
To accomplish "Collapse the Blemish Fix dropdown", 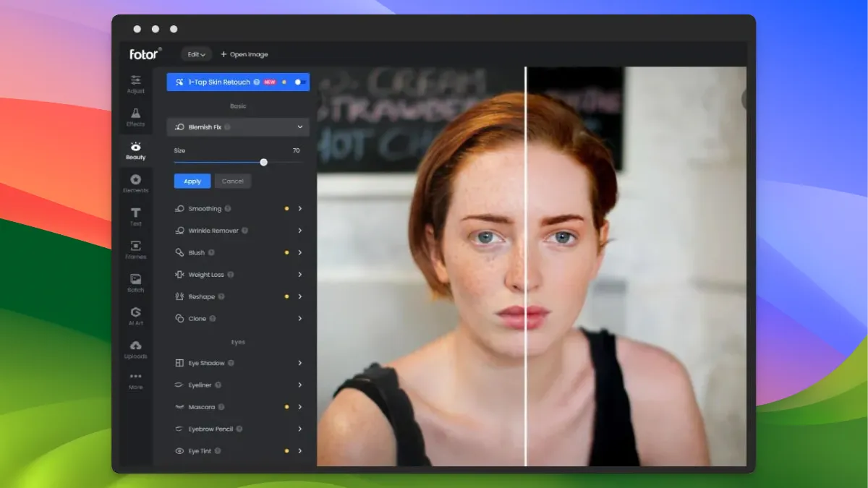I will [298, 127].
